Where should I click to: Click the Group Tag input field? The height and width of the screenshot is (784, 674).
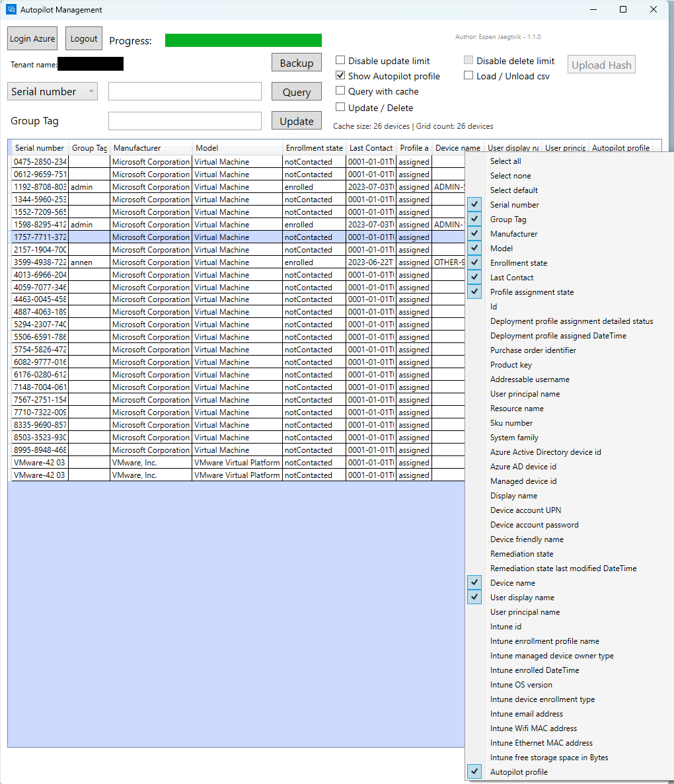click(185, 121)
